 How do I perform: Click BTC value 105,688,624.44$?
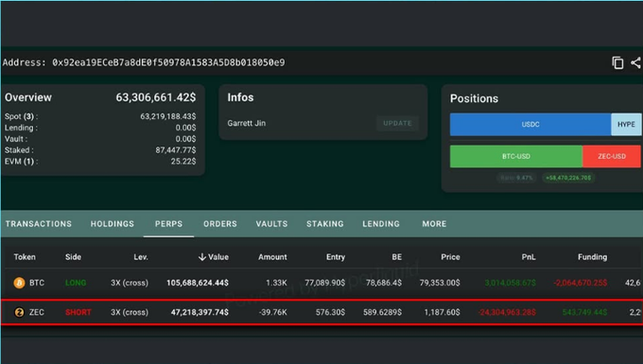coord(198,283)
